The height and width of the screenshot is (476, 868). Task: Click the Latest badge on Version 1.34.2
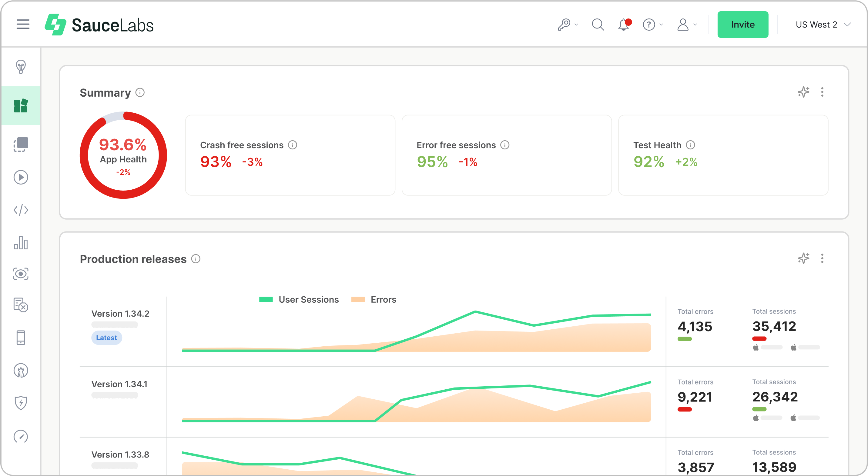pyautogui.click(x=106, y=338)
